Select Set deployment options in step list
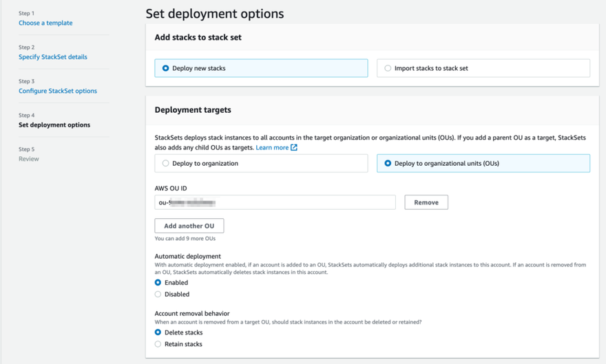606x364 pixels. [x=54, y=125]
